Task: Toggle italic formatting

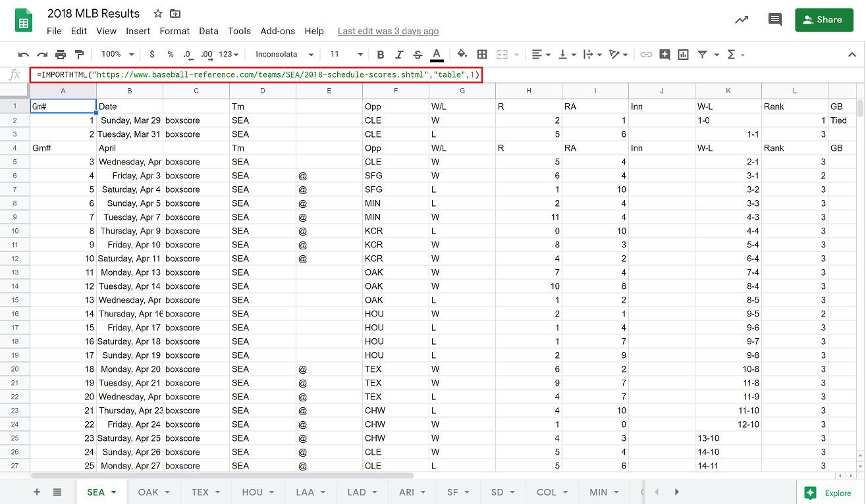Action: click(x=398, y=55)
